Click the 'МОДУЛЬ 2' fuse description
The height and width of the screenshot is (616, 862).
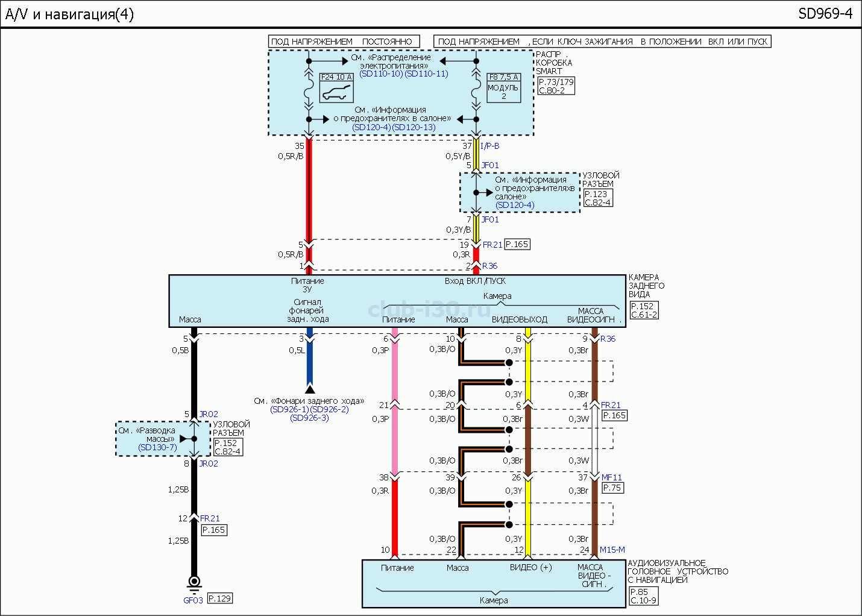point(503,92)
